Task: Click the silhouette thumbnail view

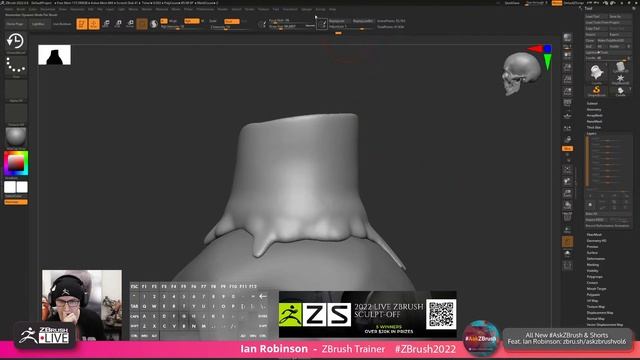Action: pyautogui.click(x=54, y=55)
